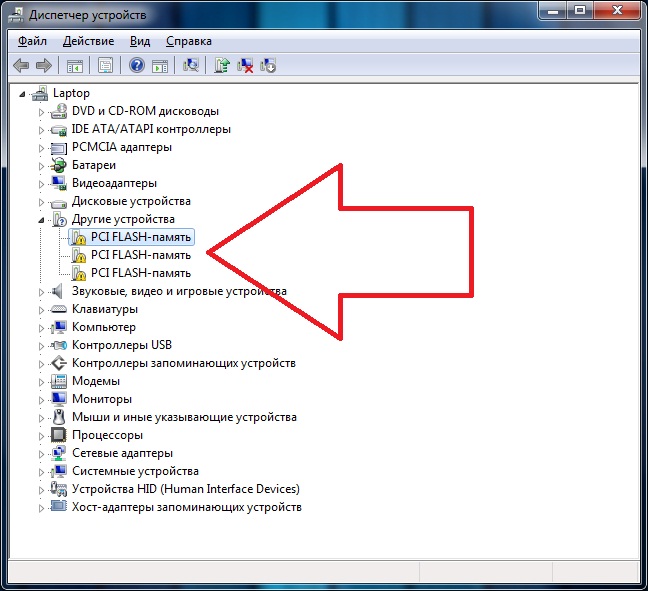Image resolution: width=648 pixels, height=591 pixels.
Task: Collapse the Laptop root node
Action: (x=22, y=95)
